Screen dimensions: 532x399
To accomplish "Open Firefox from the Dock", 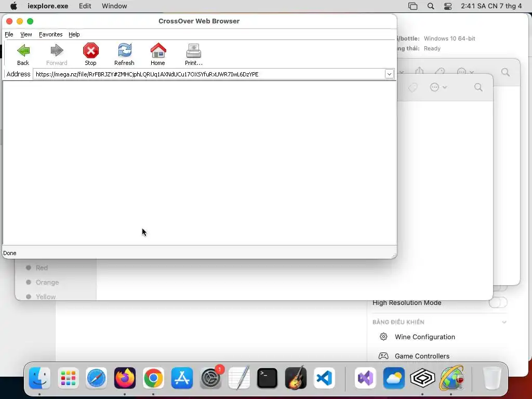I will [x=125, y=378].
